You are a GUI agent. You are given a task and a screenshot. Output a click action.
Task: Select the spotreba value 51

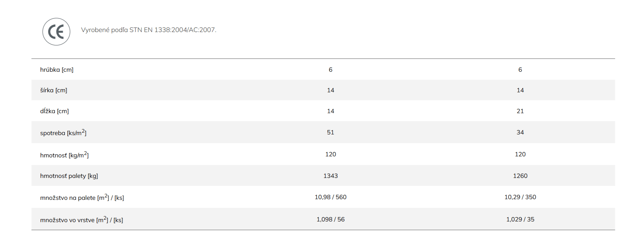331,132
